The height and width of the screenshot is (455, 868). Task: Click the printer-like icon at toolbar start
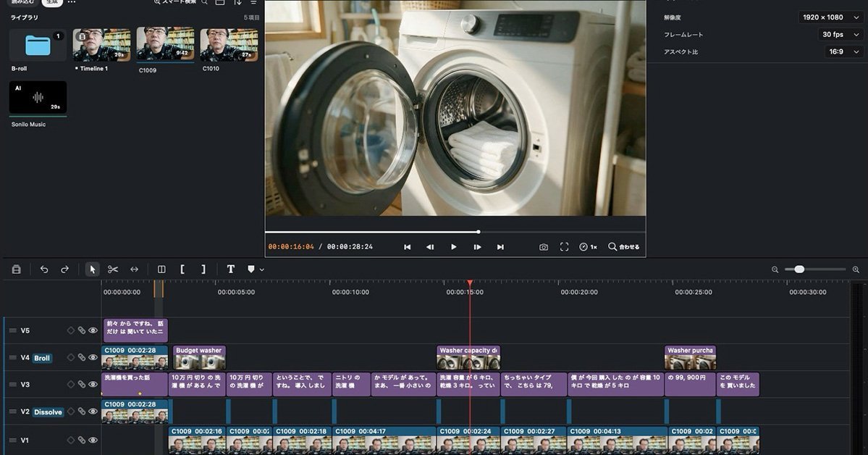coord(16,270)
